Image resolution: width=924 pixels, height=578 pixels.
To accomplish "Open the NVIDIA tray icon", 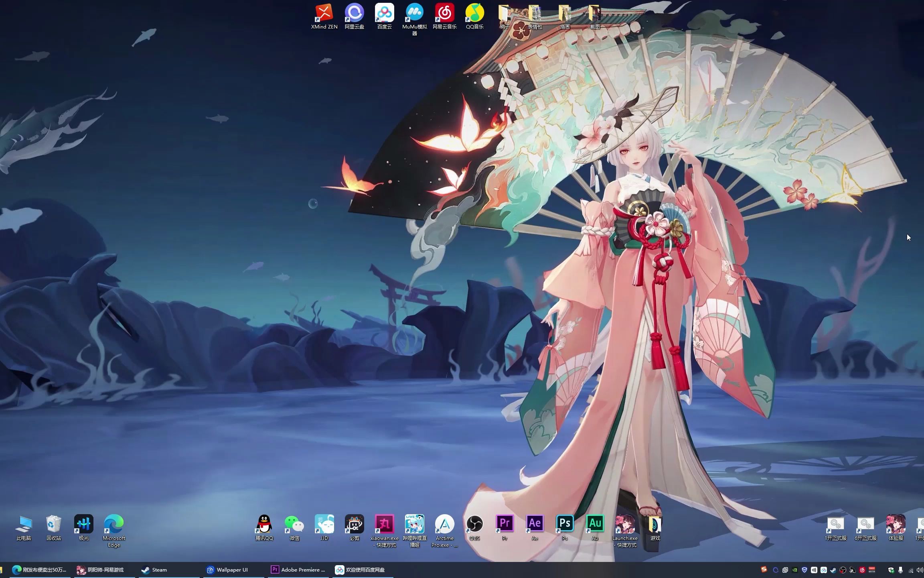I will (795, 570).
